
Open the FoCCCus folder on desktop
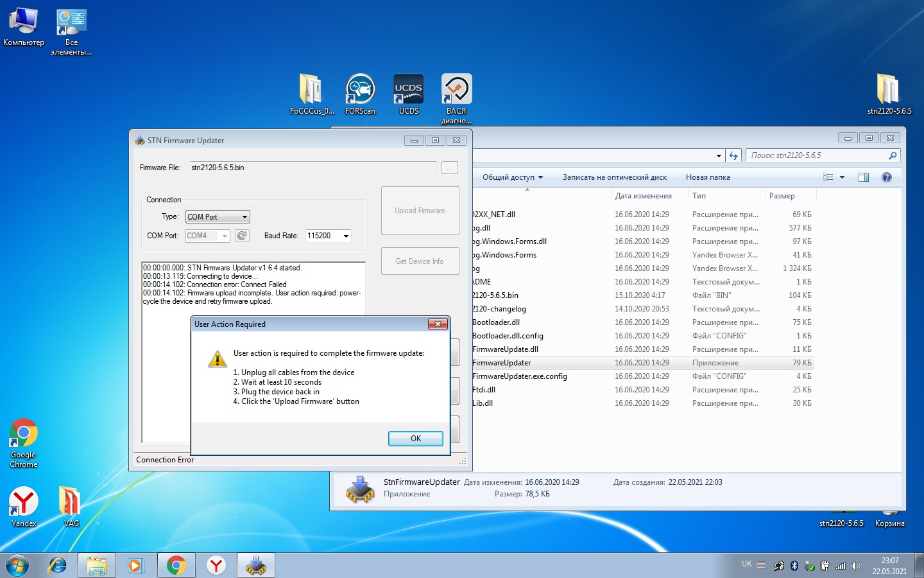click(x=311, y=90)
